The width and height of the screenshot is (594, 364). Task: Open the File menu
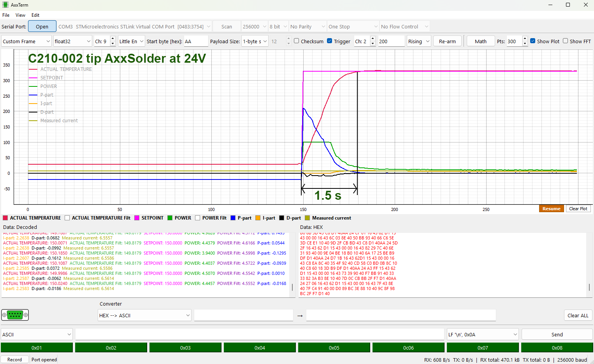tap(6, 15)
